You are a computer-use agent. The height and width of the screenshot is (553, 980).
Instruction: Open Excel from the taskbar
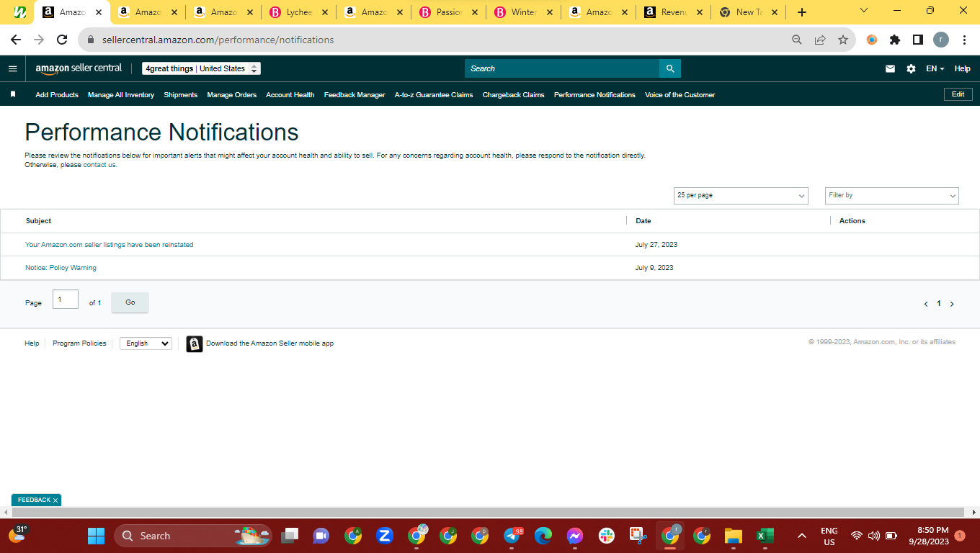pyautogui.click(x=765, y=536)
